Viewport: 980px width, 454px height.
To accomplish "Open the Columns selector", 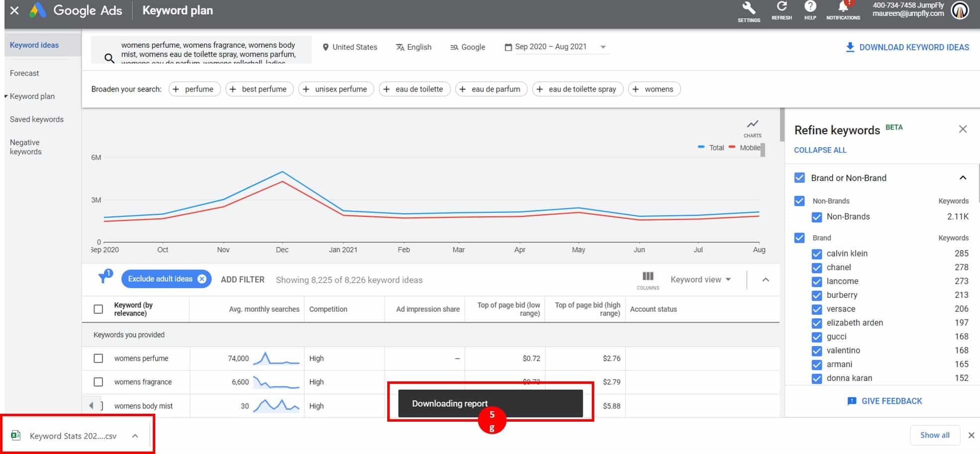I will click(648, 280).
